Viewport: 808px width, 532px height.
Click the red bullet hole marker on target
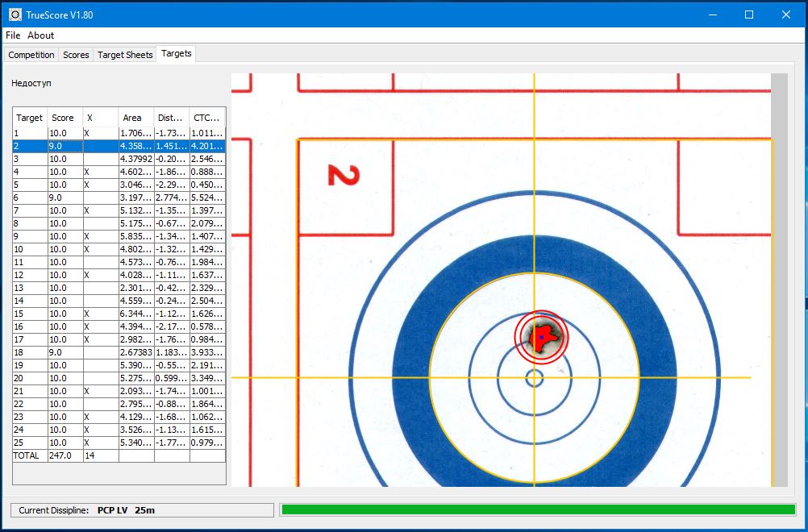(541, 336)
